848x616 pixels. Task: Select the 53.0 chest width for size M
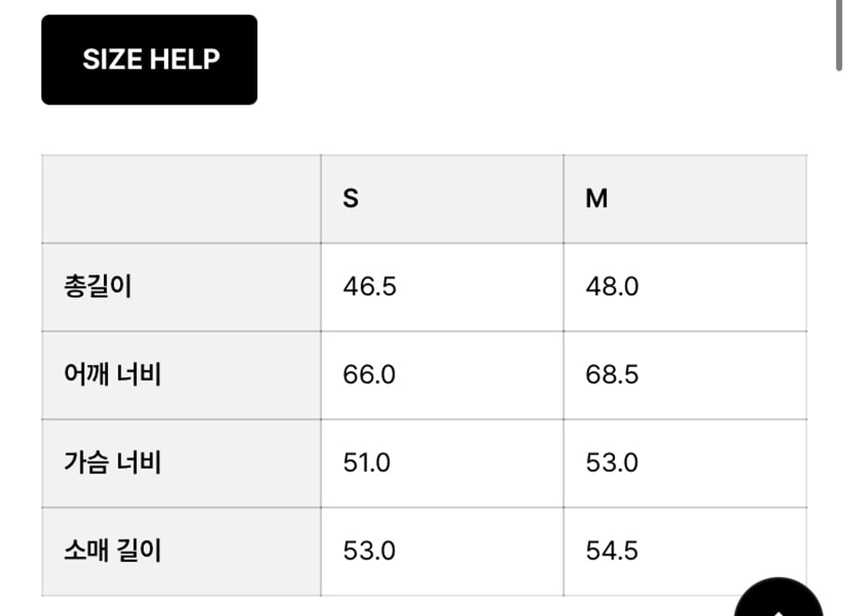tap(613, 461)
